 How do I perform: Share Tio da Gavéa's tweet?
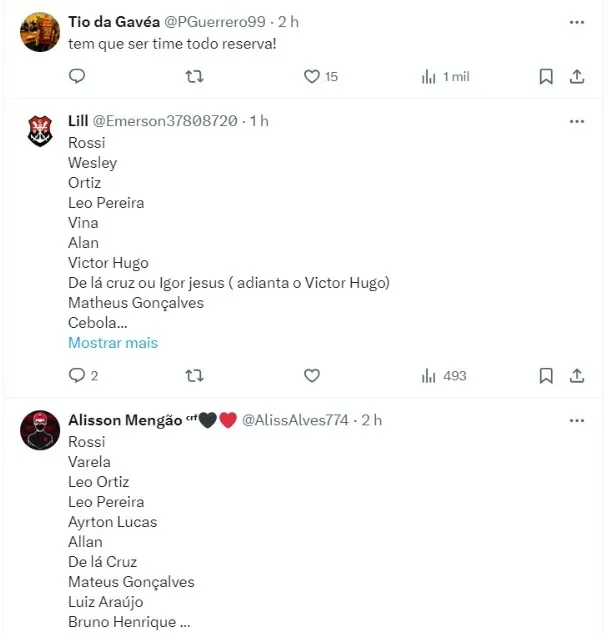(x=577, y=76)
